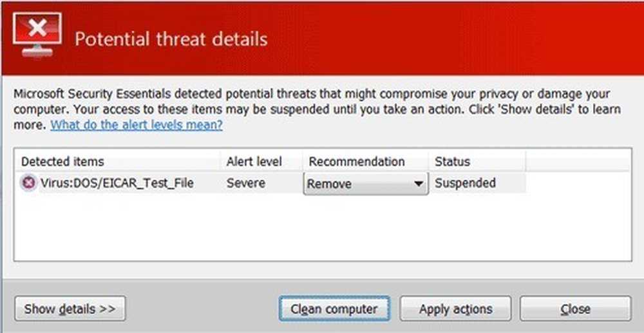The width and height of the screenshot is (644, 333).
Task: Open the 'What do the alert levels mean?' link
Action: point(137,125)
